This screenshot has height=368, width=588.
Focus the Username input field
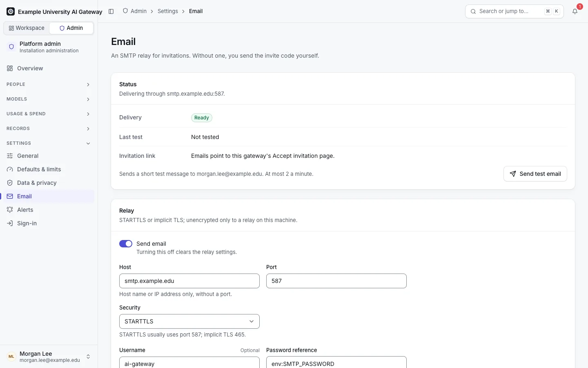click(x=189, y=362)
